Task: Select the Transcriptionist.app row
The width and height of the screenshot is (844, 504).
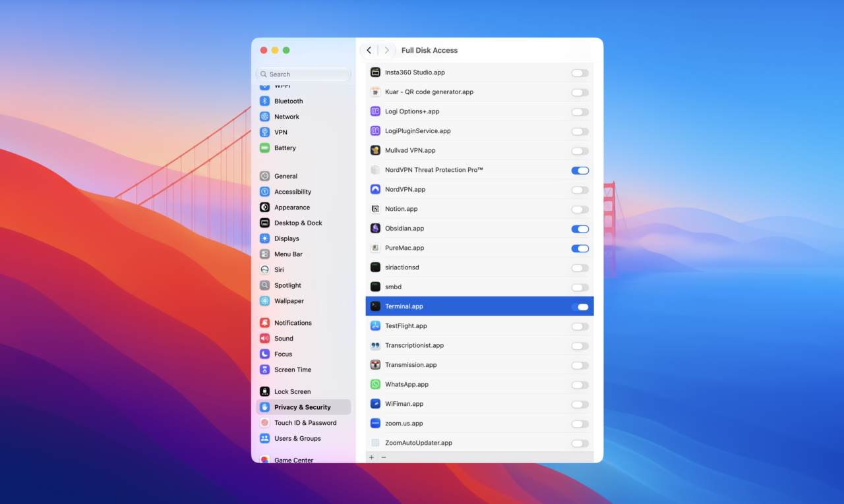Action: [480, 345]
